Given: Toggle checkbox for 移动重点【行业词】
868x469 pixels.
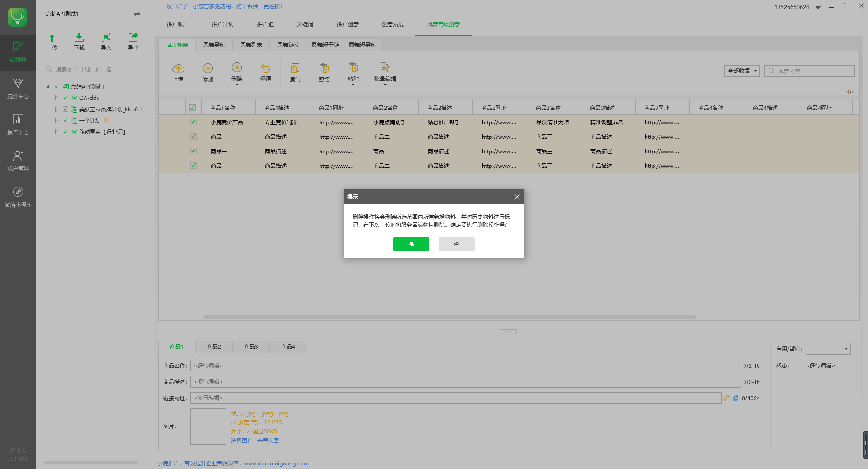Looking at the screenshot, I should click(66, 132).
